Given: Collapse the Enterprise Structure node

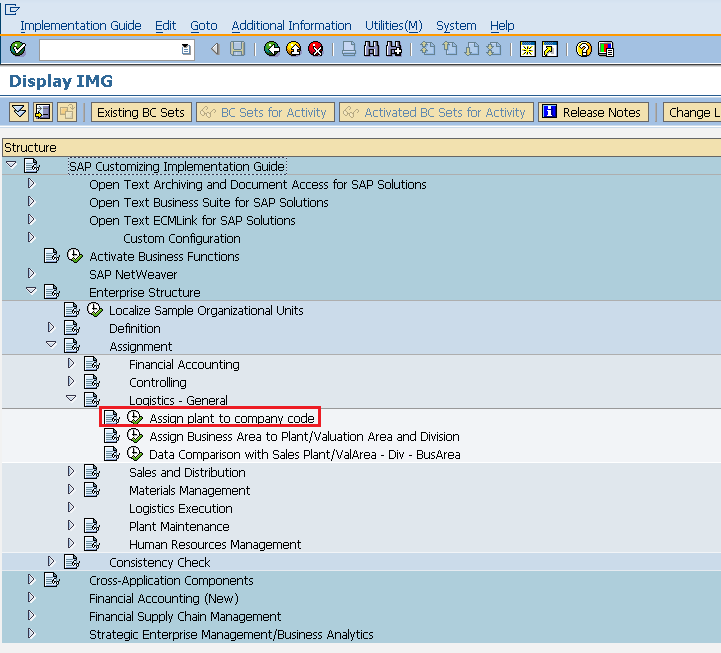Looking at the screenshot, I should (31, 291).
